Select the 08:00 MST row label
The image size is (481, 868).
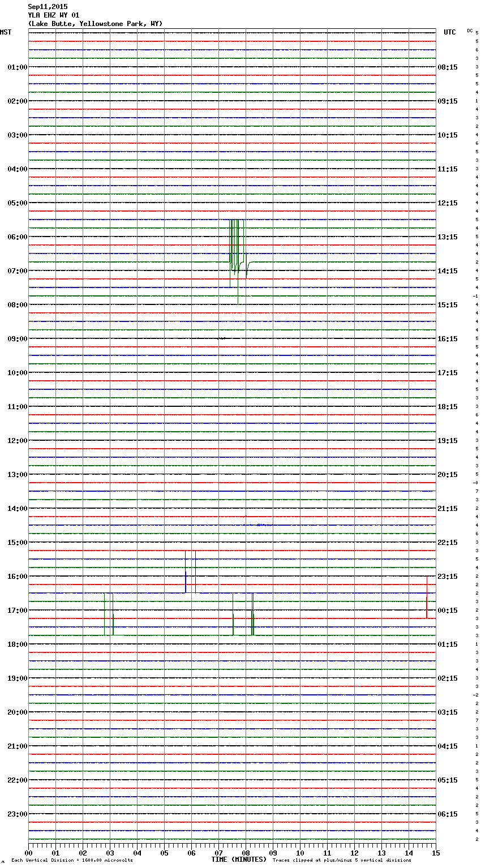[x=17, y=304]
